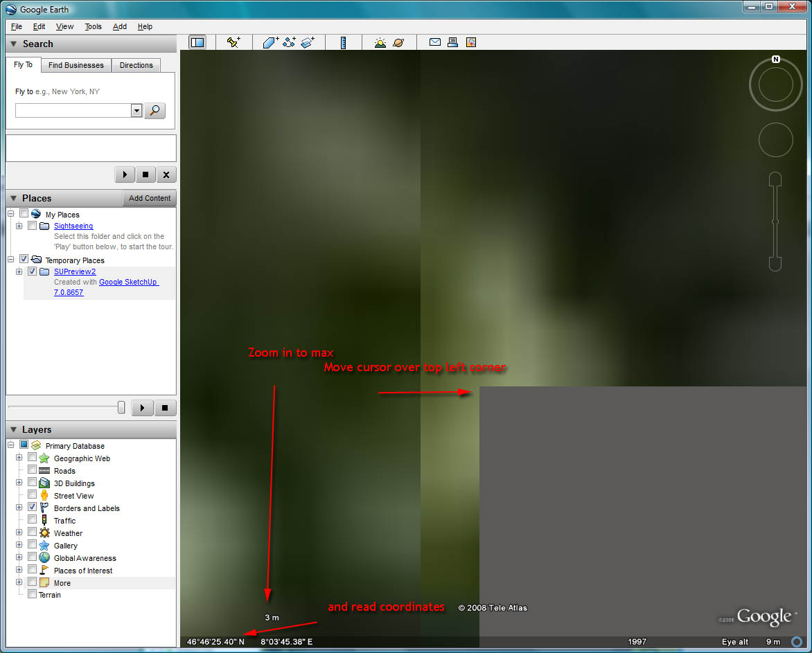
Task: Open the File menu
Action: pyautogui.click(x=17, y=26)
